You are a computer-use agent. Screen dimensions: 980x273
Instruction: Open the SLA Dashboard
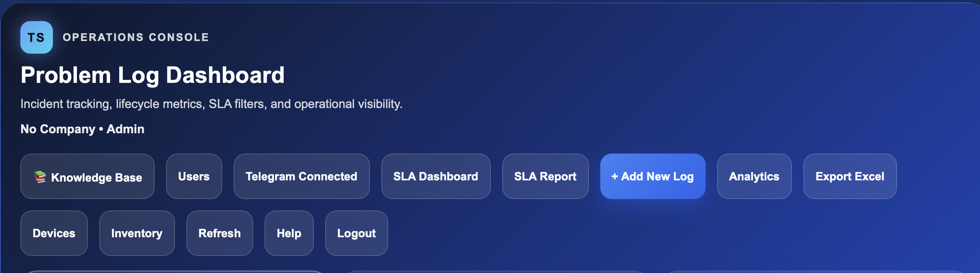pos(436,176)
